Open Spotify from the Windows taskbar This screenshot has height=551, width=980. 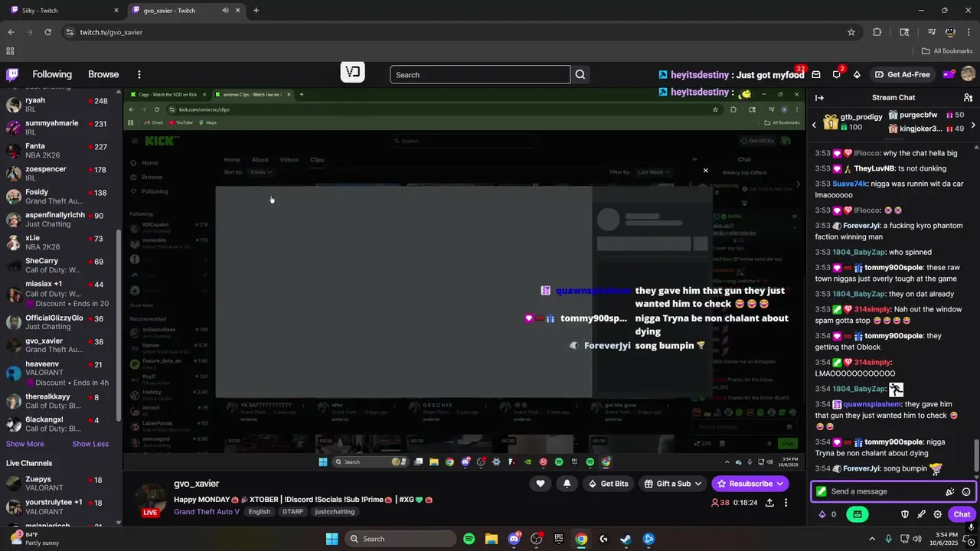coord(469,539)
